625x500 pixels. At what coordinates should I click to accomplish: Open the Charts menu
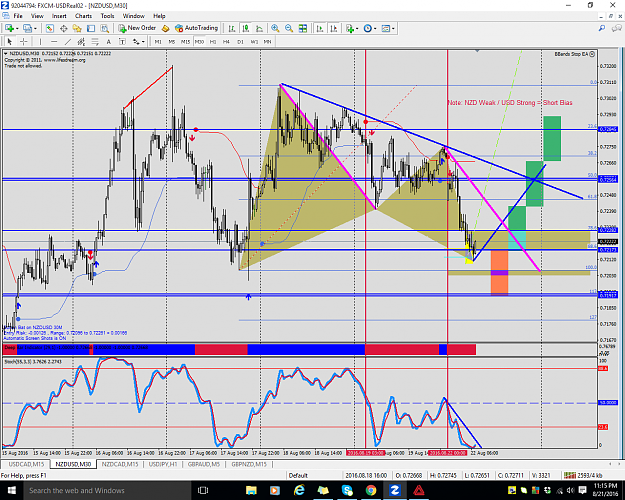[83, 16]
